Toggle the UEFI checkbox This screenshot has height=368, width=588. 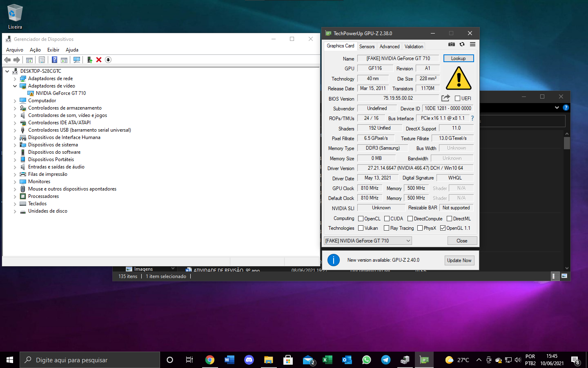(457, 98)
